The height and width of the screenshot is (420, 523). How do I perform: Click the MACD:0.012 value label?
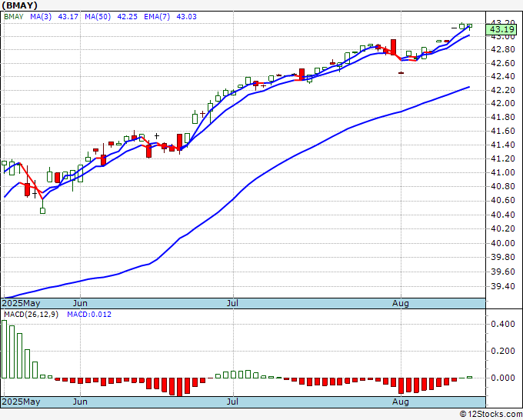[89, 315]
